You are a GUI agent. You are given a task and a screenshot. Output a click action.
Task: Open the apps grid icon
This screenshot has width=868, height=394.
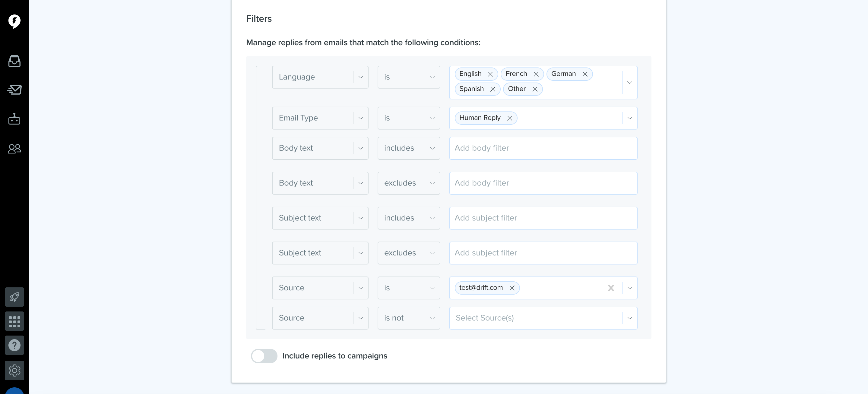click(x=14, y=321)
